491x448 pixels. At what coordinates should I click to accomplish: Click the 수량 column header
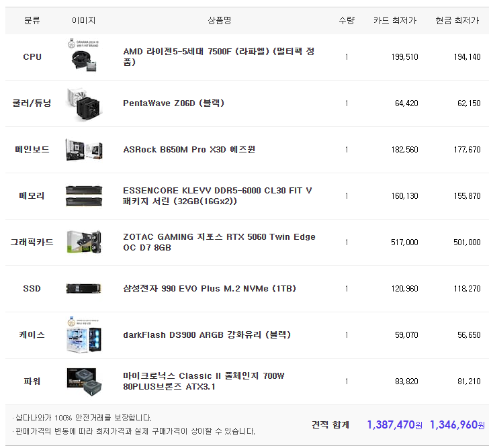tap(347, 20)
